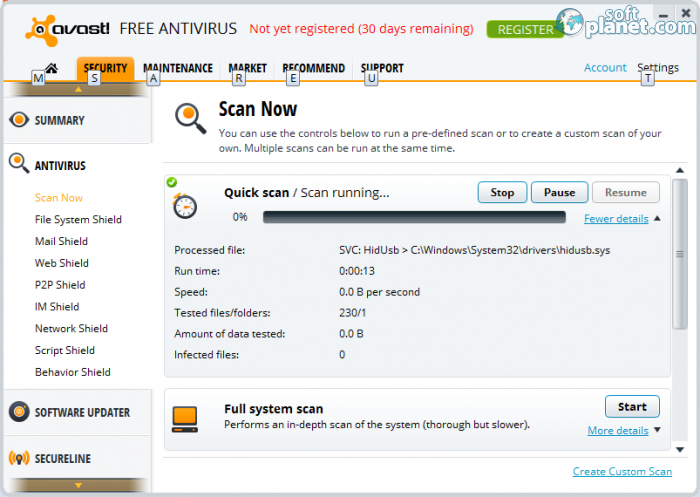Viewport: 700px width, 497px height.
Task: Click 'Not yet registered' notice text
Action: pos(361,29)
